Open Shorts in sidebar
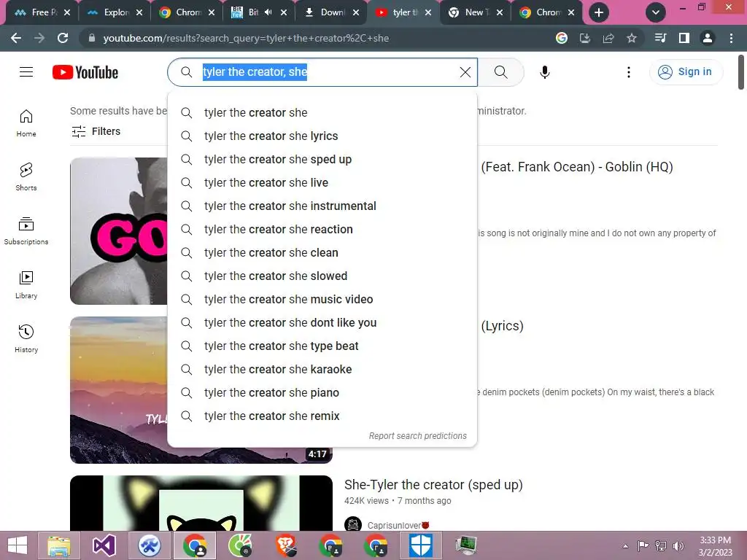Image resolution: width=747 pixels, height=560 pixels. 26,177
